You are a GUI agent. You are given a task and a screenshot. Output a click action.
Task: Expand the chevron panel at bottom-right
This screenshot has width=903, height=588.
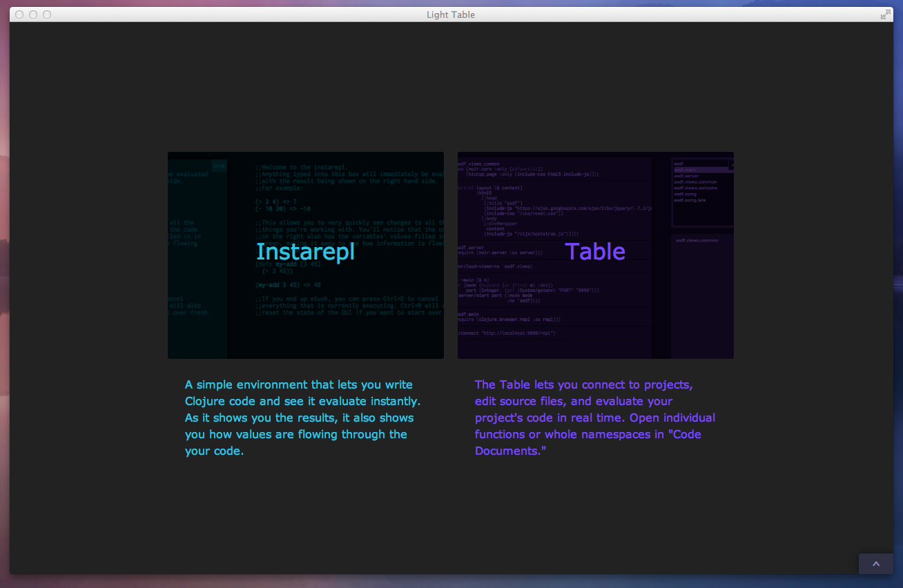click(875, 564)
